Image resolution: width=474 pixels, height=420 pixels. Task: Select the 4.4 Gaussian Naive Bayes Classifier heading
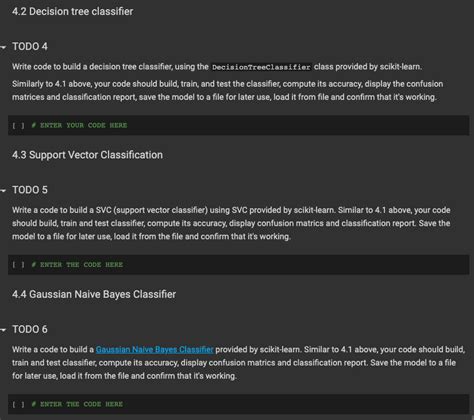coord(94,294)
